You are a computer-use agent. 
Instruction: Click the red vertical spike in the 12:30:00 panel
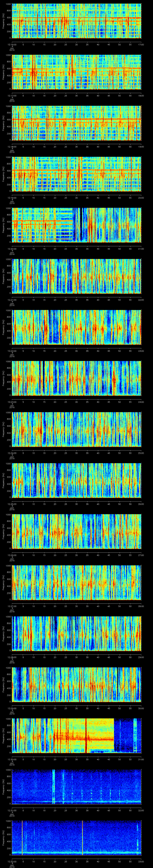click(86, 736)
